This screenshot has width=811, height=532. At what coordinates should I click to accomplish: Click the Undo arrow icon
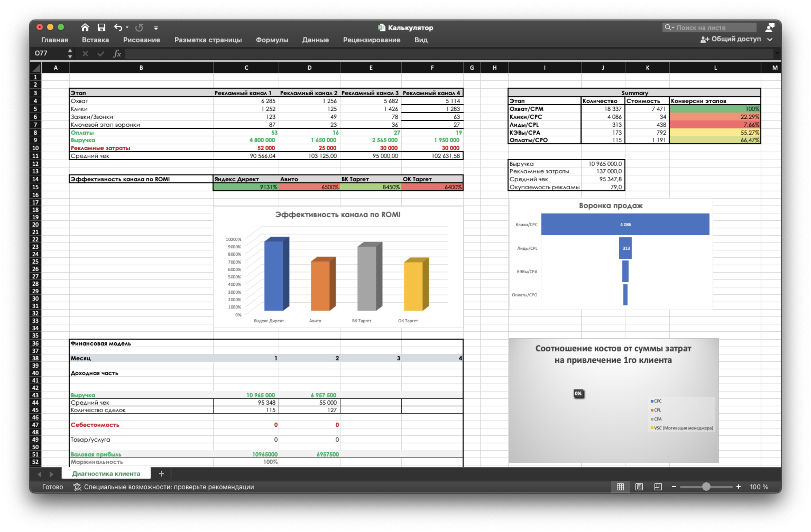pos(118,27)
